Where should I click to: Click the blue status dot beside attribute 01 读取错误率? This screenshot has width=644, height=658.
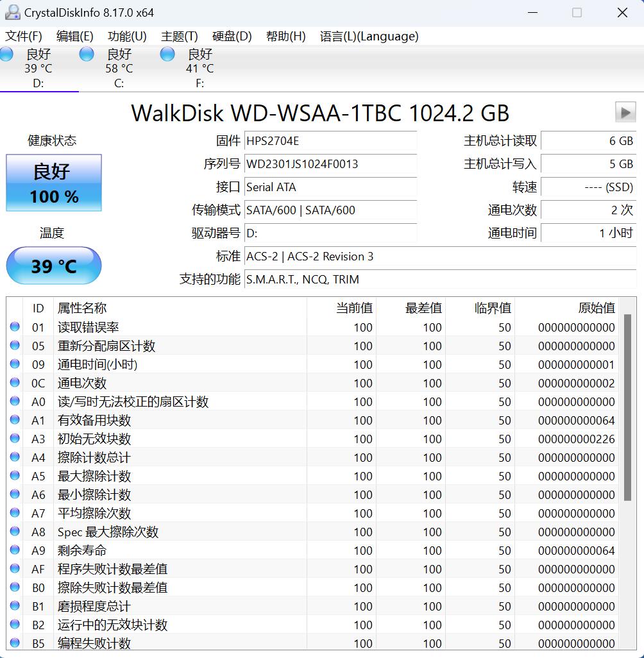15,327
